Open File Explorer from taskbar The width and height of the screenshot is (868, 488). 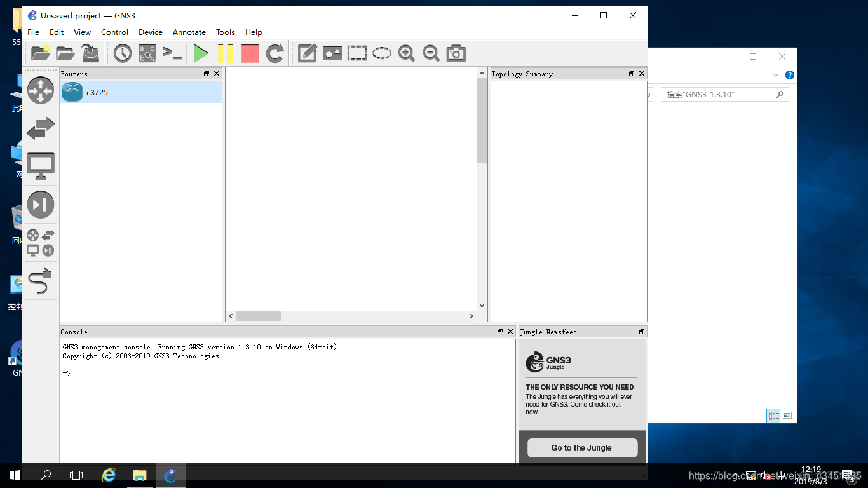[140, 475]
